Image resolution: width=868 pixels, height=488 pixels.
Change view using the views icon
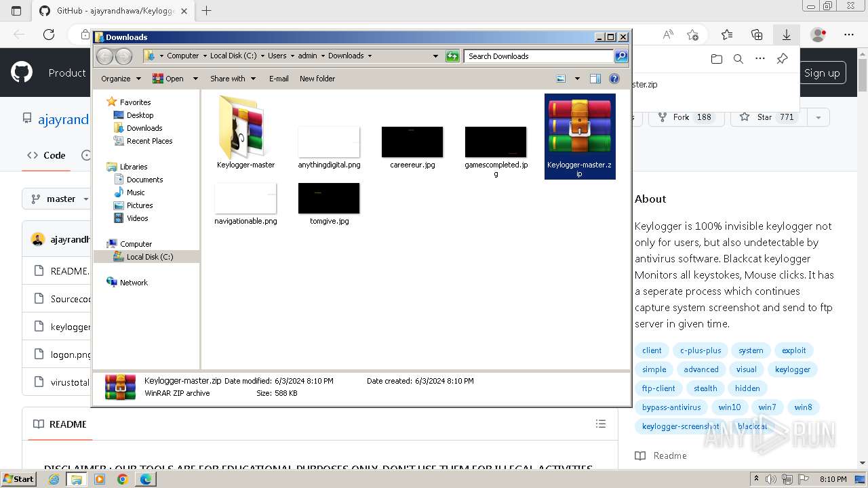point(561,79)
